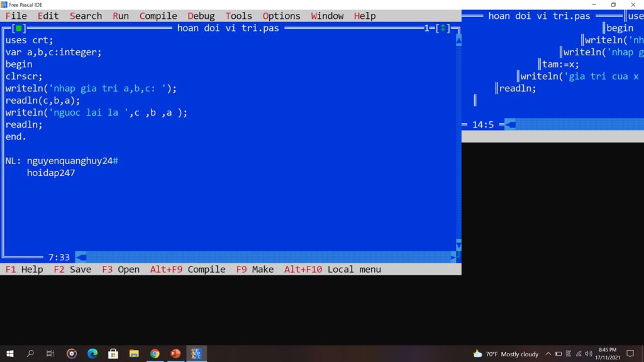Image resolution: width=644 pixels, height=362 pixels.
Task: Click F1 Help in the status bar
Action: coord(25,270)
